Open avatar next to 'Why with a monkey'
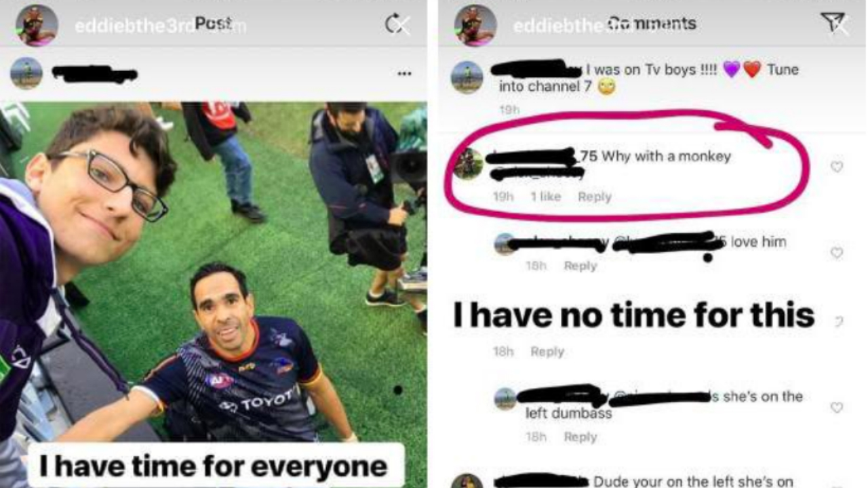The height and width of the screenshot is (488, 868). point(468,163)
